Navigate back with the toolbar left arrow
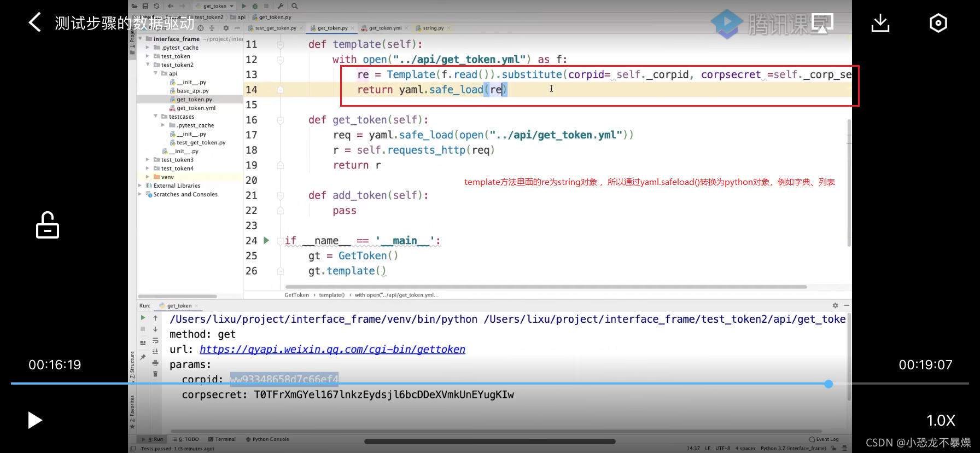980x453 pixels. (x=171, y=6)
